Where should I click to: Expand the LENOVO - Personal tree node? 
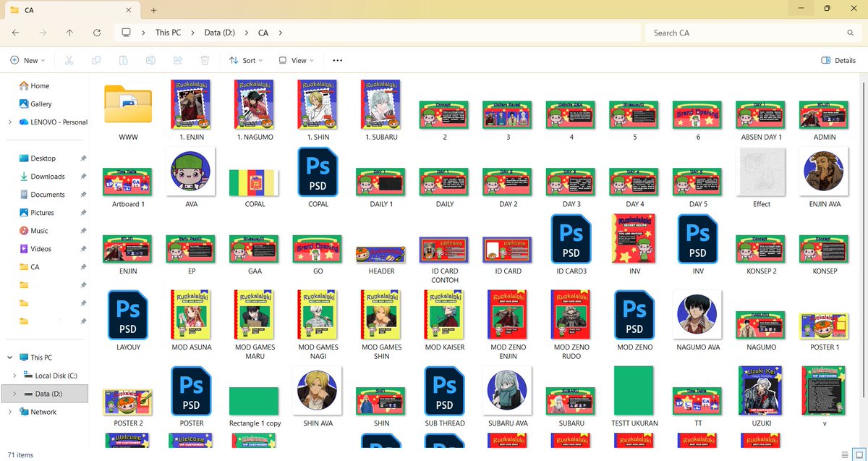[x=9, y=122]
